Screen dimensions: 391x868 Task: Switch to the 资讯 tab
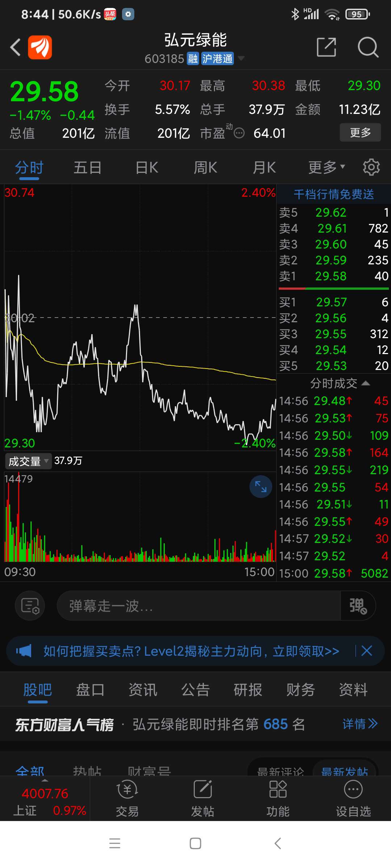click(x=143, y=690)
